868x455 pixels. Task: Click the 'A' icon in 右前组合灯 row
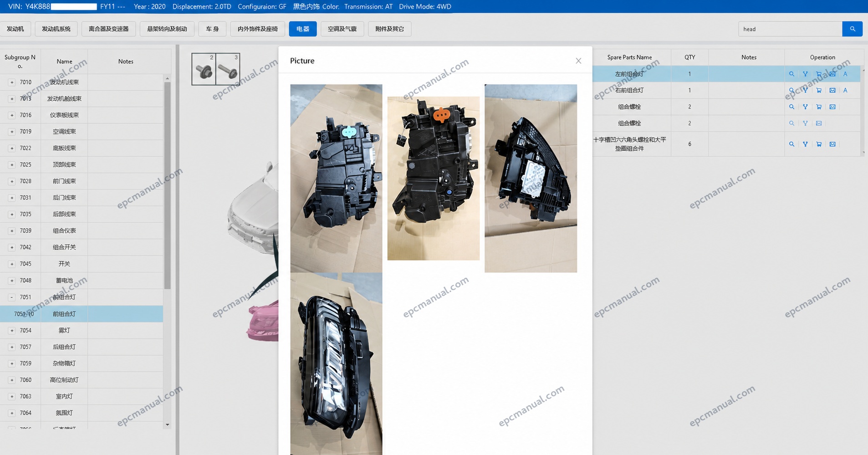(x=845, y=90)
